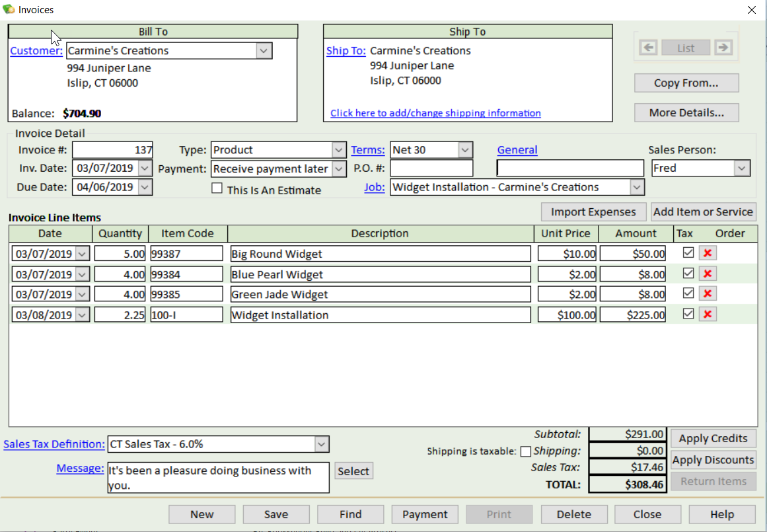Image resolution: width=767 pixels, height=532 pixels.
Task: Uncheck Tax for Big Round Widget
Action: 688,253
